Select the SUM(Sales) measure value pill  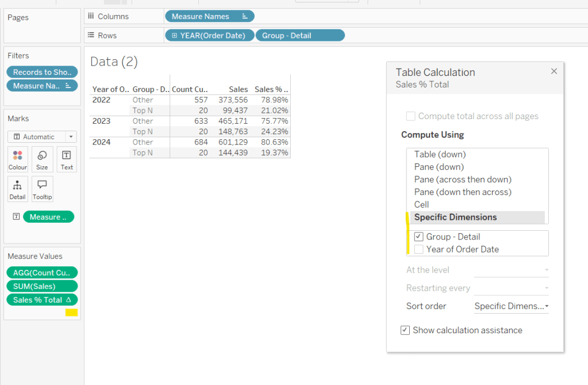42,286
